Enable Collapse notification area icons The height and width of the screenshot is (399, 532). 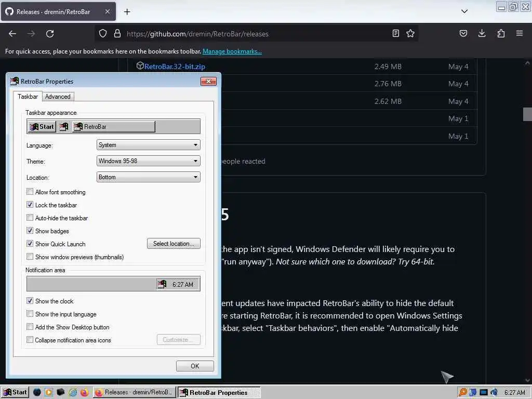pyautogui.click(x=30, y=340)
